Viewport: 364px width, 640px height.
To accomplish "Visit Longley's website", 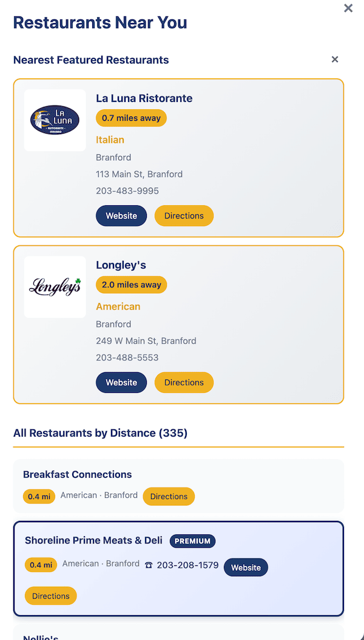I will pos(121,382).
